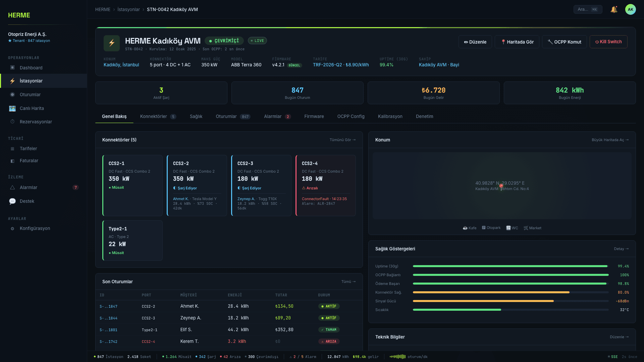Focus the Ara search field
Screen dimensions: 644x362
coord(588,9)
